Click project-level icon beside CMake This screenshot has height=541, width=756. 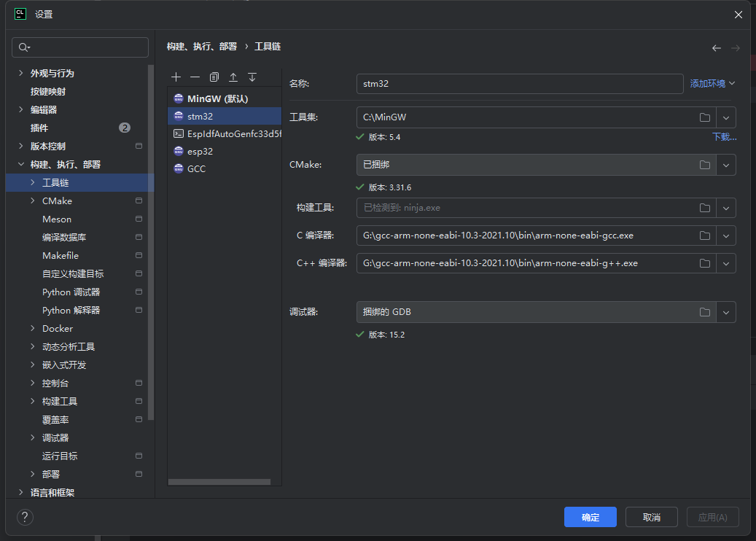coord(139,201)
